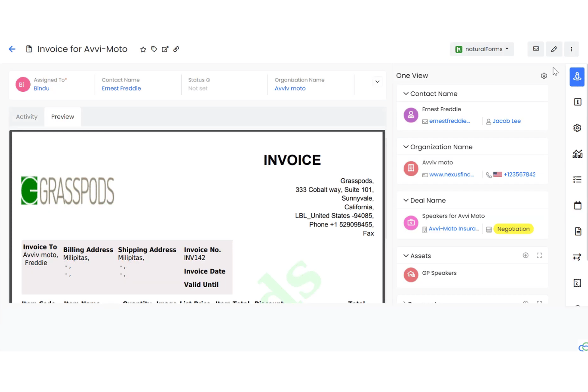Open the transfer arrows sidebar icon
Screen dimensions: 588x392
point(577,257)
